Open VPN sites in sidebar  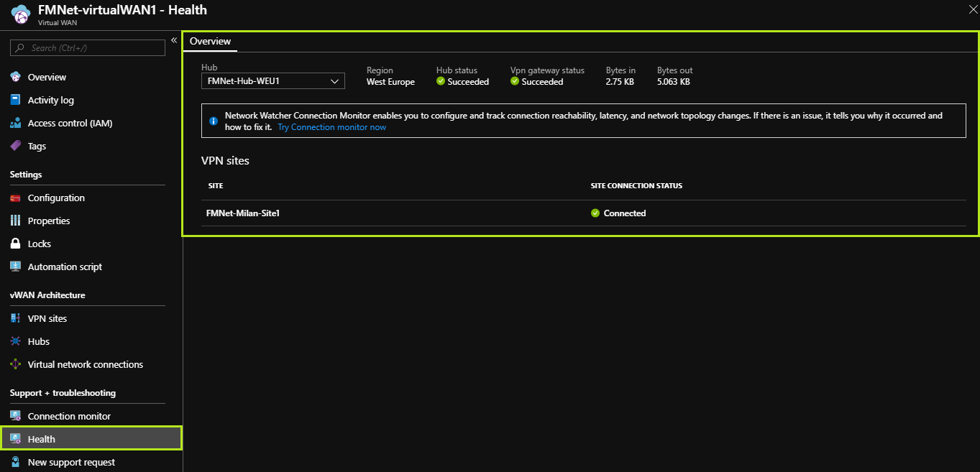coord(47,318)
